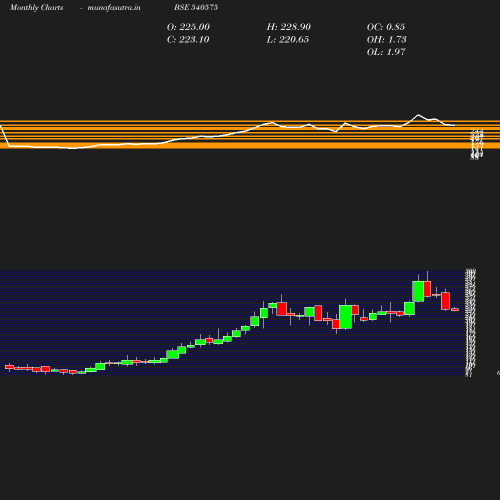The height and width of the screenshot is (500, 500).
Task: Click the 'OH: 1.73' value
Action: [x=386, y=40]
